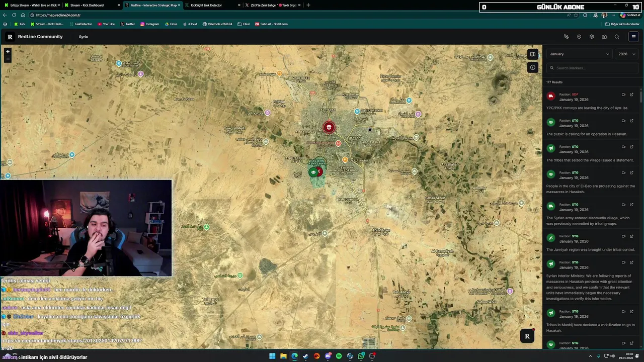The height and width of the screenshot is (362, 644).
Task: Open the location pin tool in header
Action: [x=579, y=37]
